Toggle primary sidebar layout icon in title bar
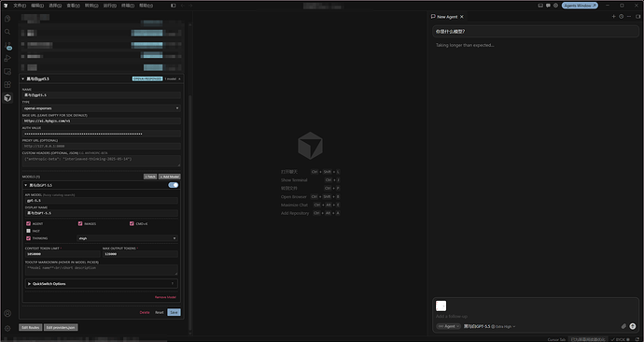The image size is (644, 342). point(174,6)
